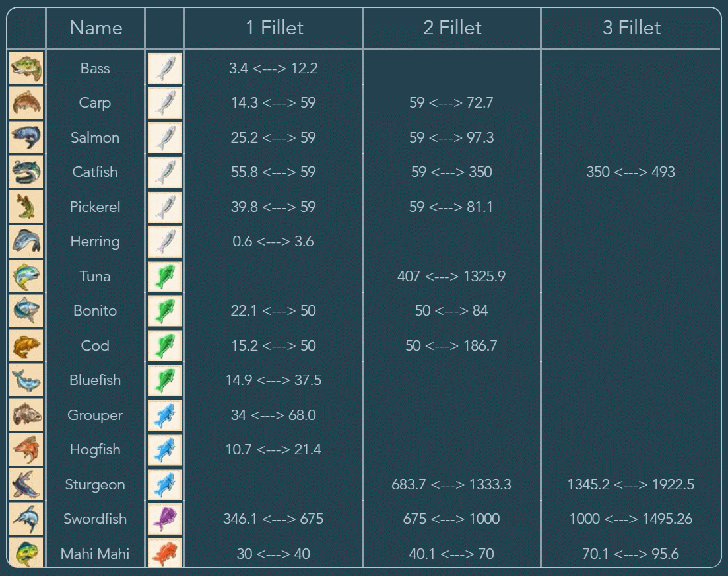Click the 1 Fillet column header
728x576 pixels.
pos(274,28)
